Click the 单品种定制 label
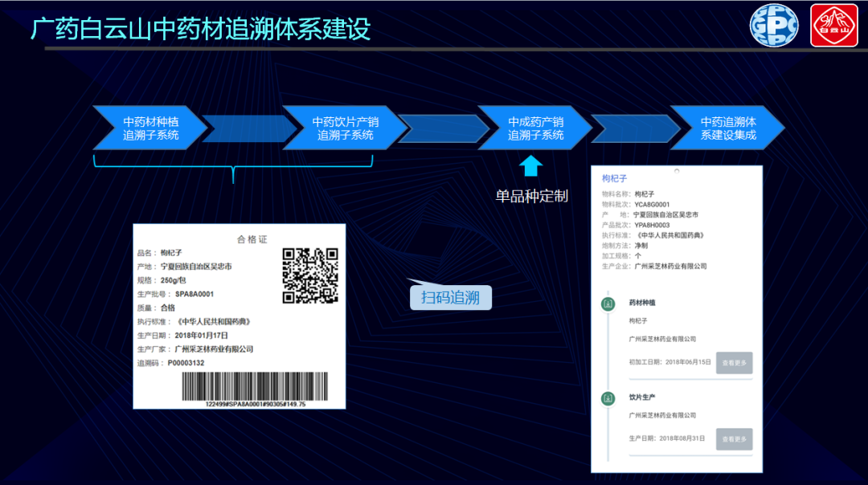Image resolution: width=868 pixels, height=485 pixels. point(531,196)
